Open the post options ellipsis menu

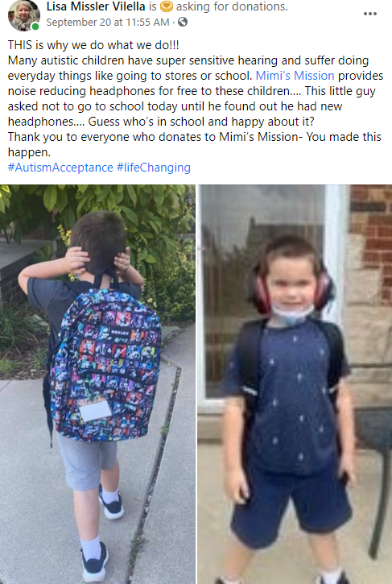pyautogui.click(x=370, y=14)
